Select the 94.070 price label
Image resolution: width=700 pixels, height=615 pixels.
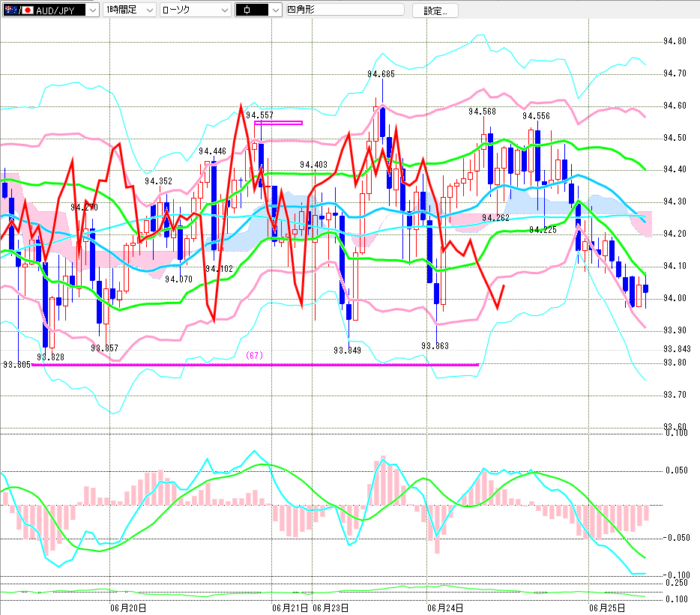click(178, 279)
